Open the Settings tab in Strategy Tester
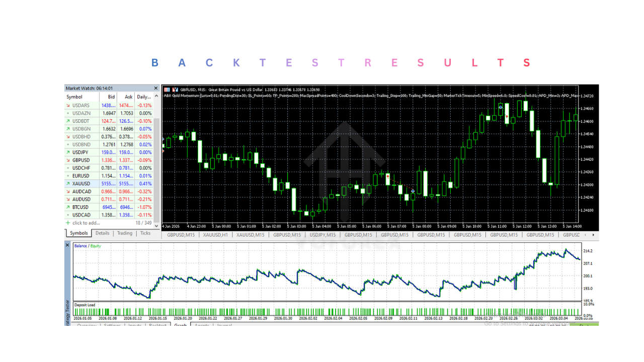The width and height of the screenshot is (644, 362). (112, 325)
